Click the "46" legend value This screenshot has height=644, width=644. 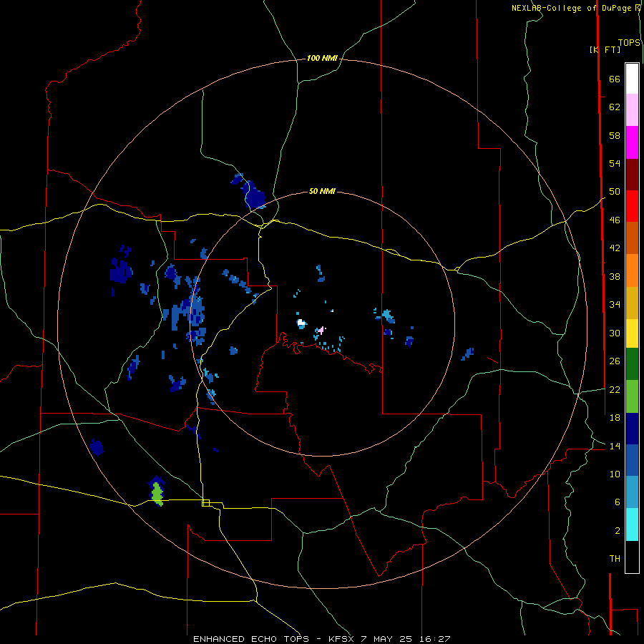pyautogui.click(x=615, y=220)
